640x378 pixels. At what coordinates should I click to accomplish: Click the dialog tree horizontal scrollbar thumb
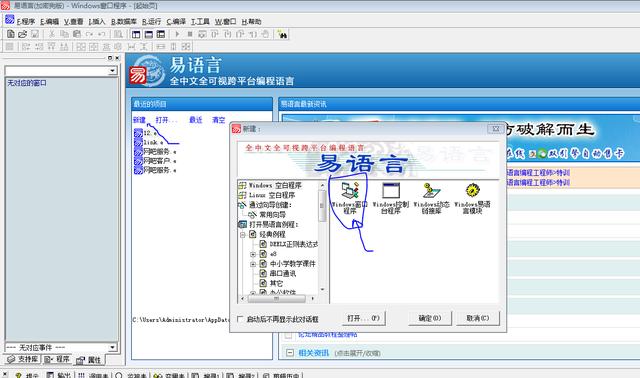coord(276,299)
